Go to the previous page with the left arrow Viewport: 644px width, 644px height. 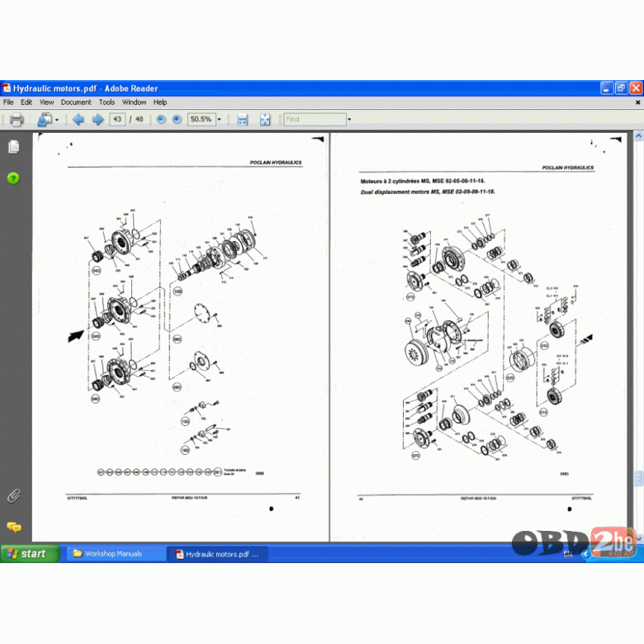78,120
